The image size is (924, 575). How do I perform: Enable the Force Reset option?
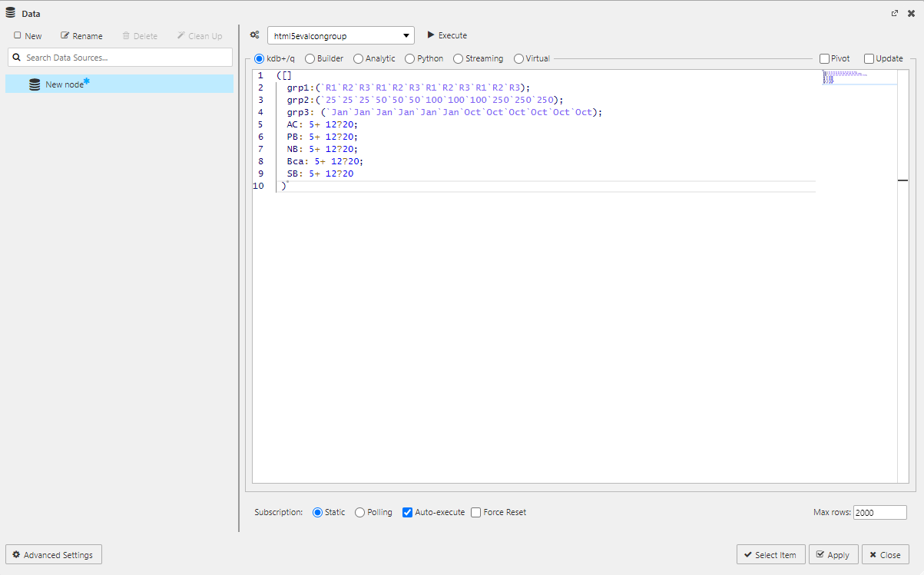click(x=476, y=513)
